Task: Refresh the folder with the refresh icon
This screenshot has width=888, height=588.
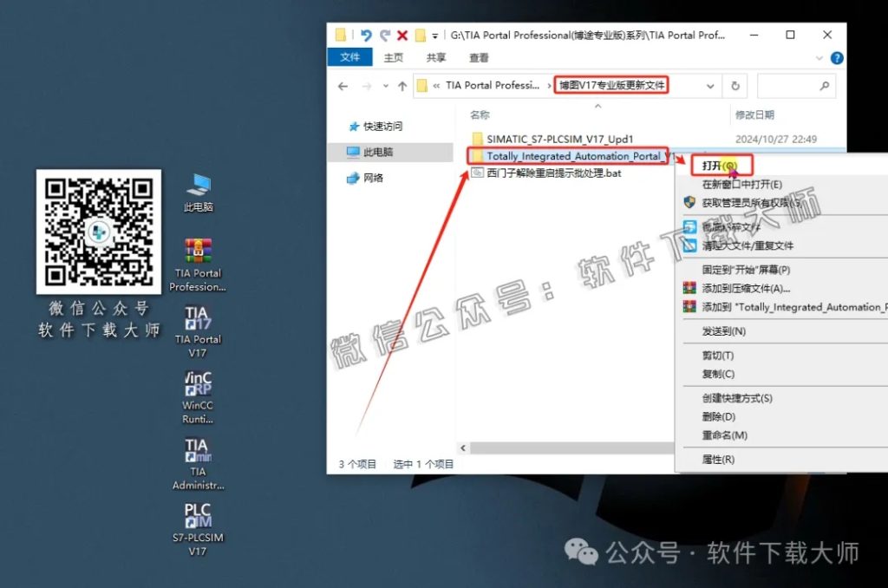Action: click(734, 86)
